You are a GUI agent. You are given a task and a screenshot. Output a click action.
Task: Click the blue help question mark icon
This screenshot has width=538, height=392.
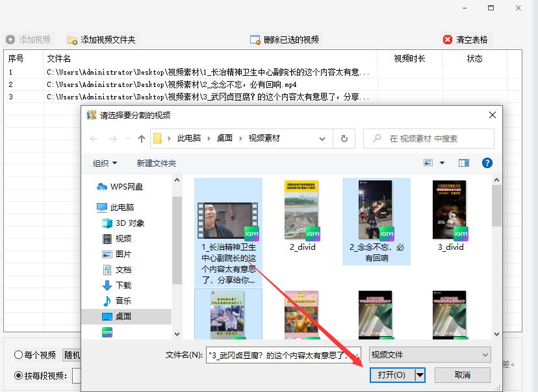point(487,163)
